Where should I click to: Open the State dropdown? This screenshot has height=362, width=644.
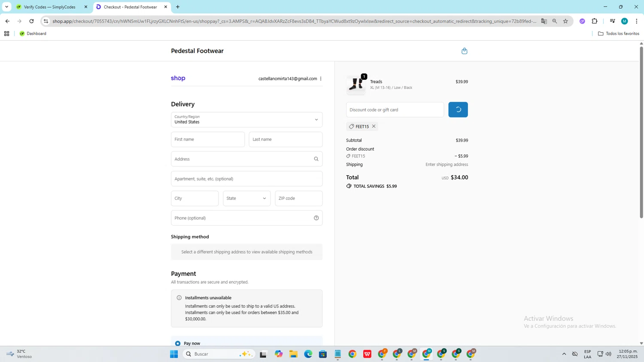pos(247,199)
